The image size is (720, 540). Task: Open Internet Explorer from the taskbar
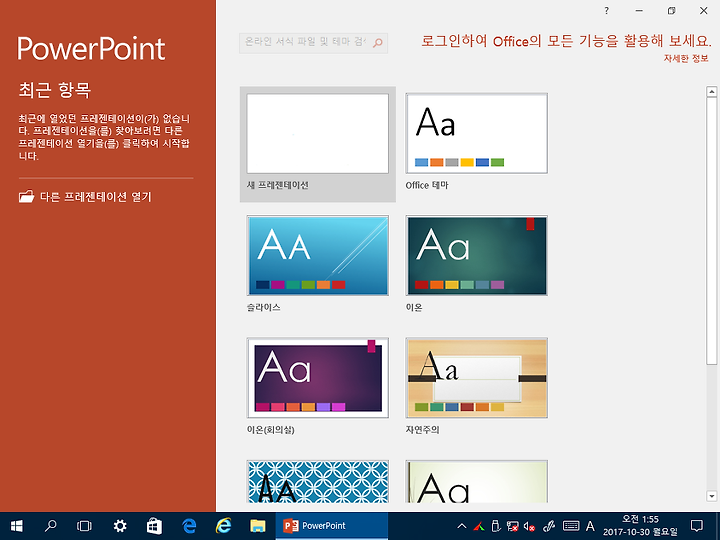pyautogui.click(x=223, y=526)
